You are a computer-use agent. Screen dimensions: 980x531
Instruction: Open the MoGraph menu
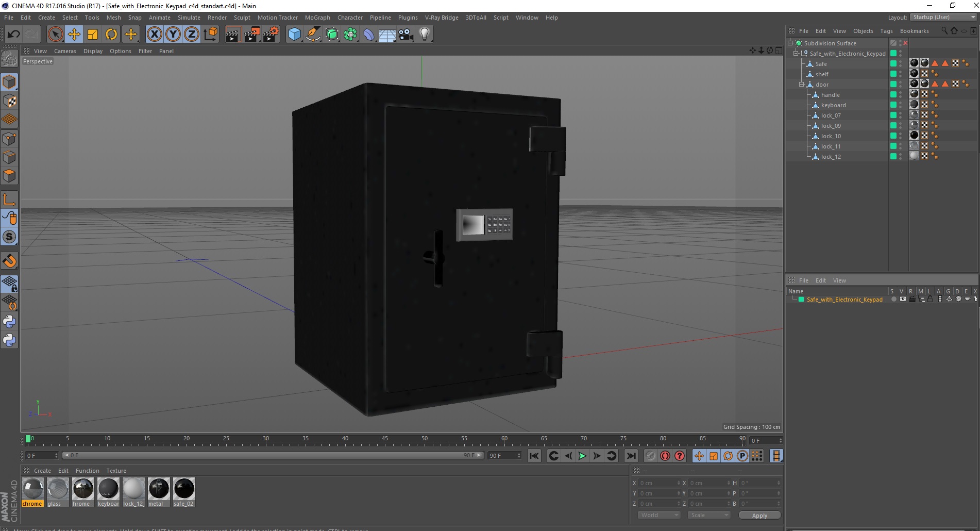click(x=317, y=18)
